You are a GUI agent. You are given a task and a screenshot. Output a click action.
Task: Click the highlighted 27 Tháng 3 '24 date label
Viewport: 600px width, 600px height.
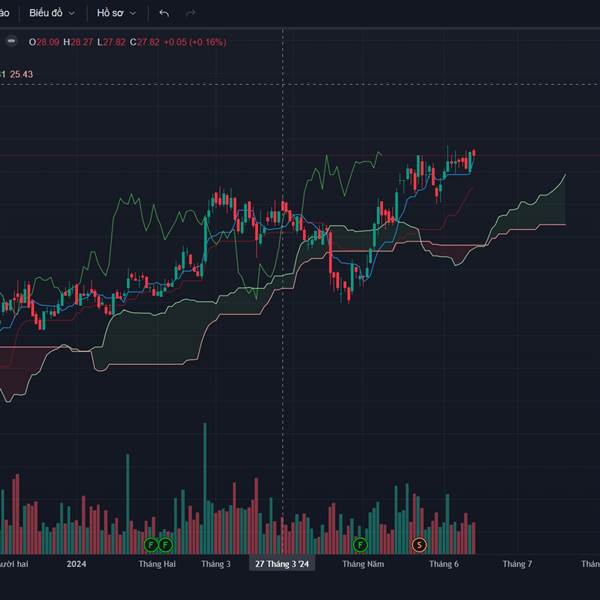pos(284,564)
